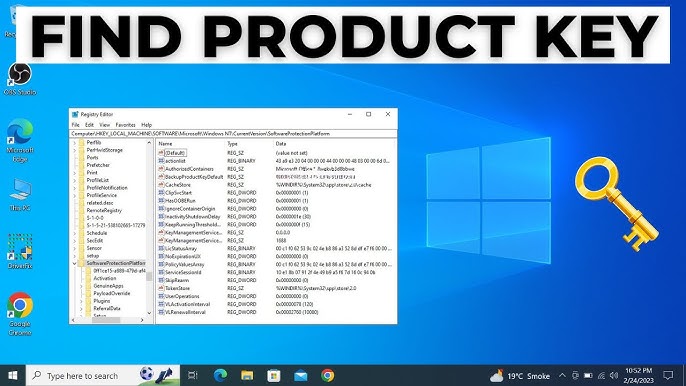Click the Type here to search box
Screen dimensions: 686x386
(103, 375)
